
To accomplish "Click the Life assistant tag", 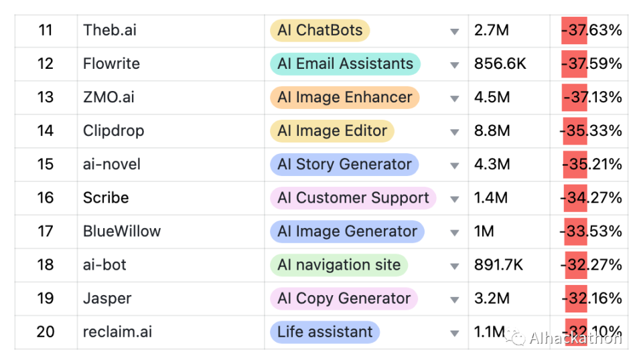I will [x=324, y=332].
